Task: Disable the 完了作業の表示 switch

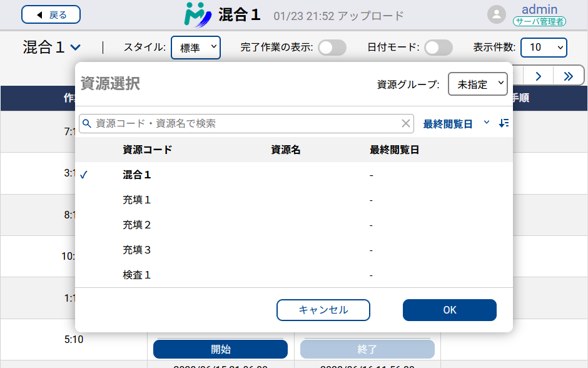Action: [x=332, y=48]
